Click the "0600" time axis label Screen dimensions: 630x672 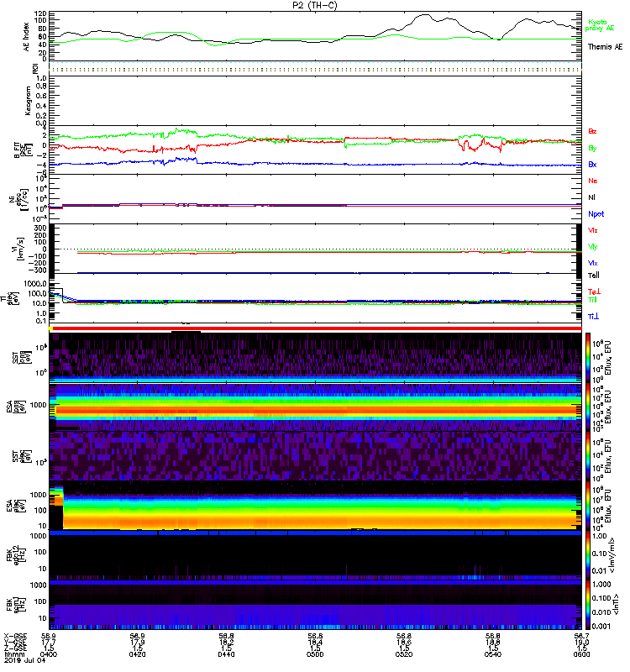[x=581, y=654]
